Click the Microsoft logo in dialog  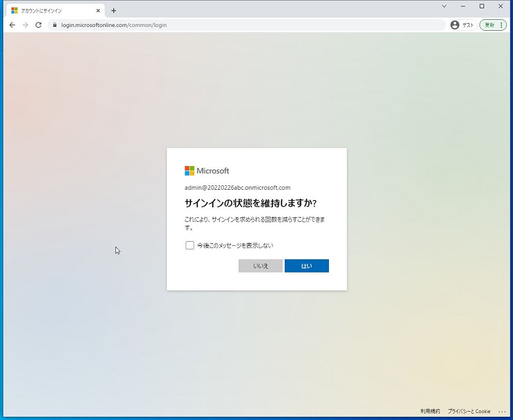pyautogui.click(x=206, y=171)
